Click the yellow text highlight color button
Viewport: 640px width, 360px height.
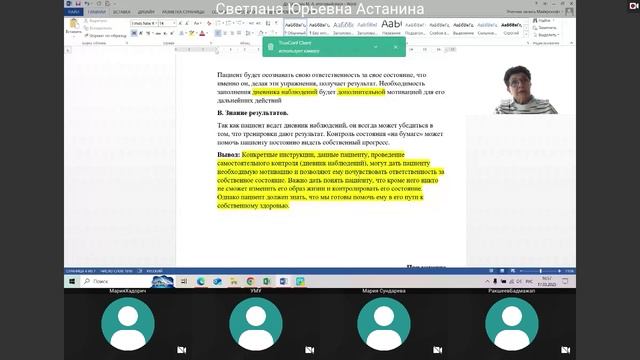[x=191, y=33]
